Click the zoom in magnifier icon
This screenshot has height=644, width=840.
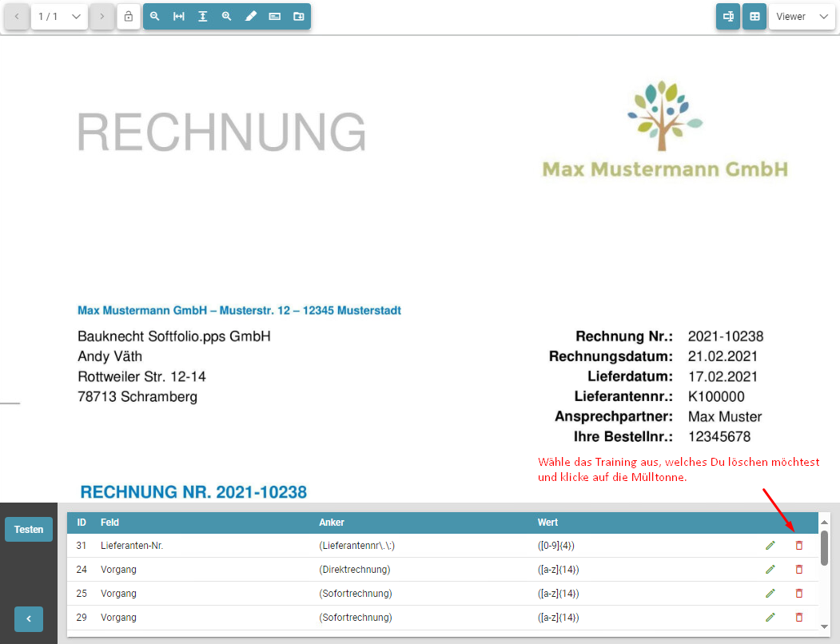pos(227,17)
